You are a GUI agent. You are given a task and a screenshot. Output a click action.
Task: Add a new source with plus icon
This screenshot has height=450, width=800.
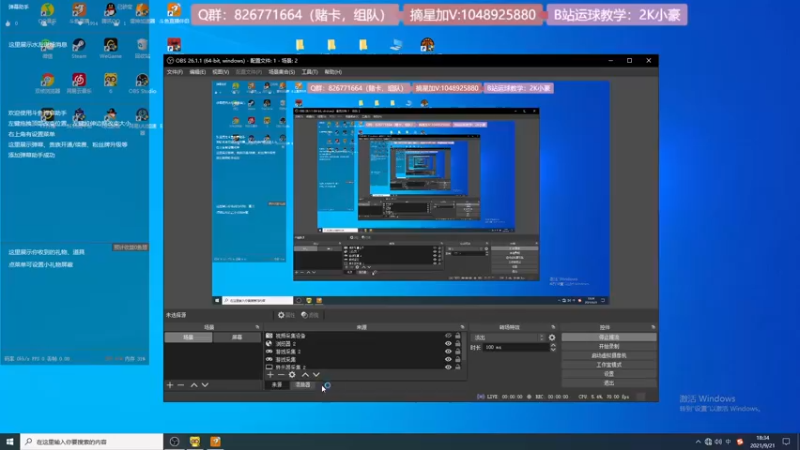coord(270,374)
